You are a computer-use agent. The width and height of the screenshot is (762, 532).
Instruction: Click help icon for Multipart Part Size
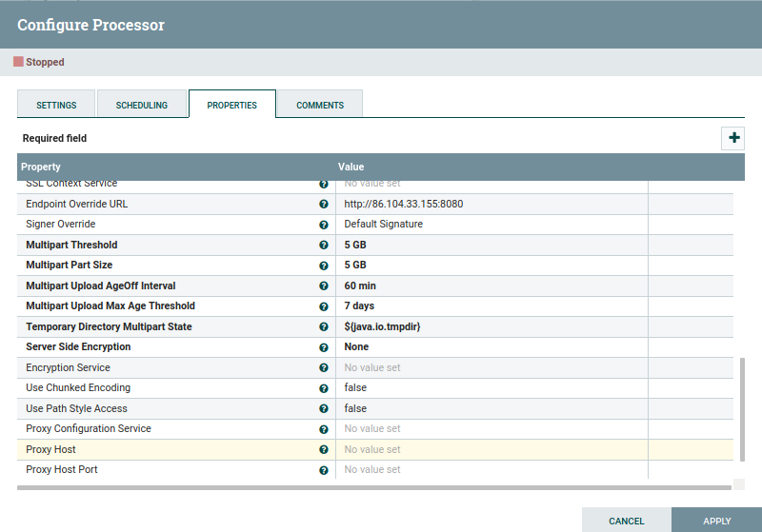click(x=324, y=266)
